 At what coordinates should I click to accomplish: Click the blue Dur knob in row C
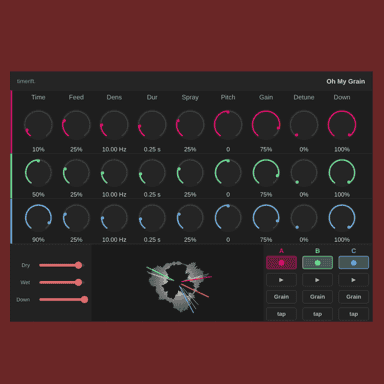pos(152,218)
